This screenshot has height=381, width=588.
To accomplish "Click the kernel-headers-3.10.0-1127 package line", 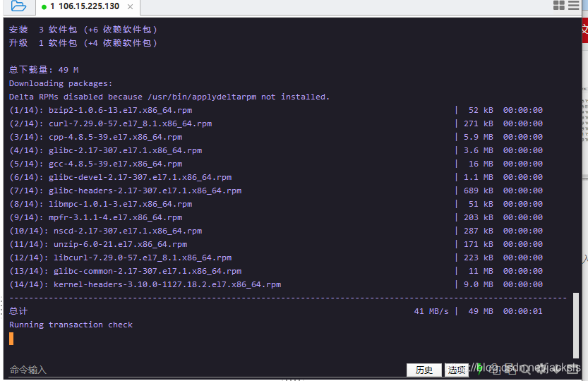I will 276,284.
